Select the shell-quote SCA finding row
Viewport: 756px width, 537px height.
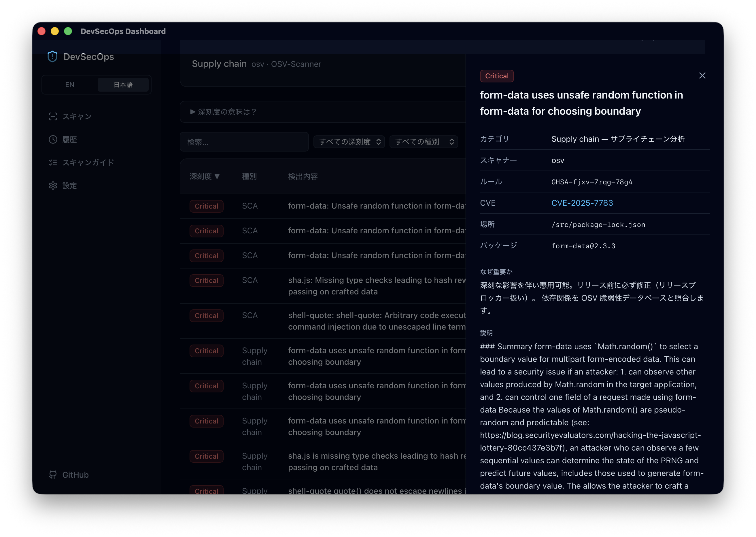pyautogui.click(x=323, y=321)
